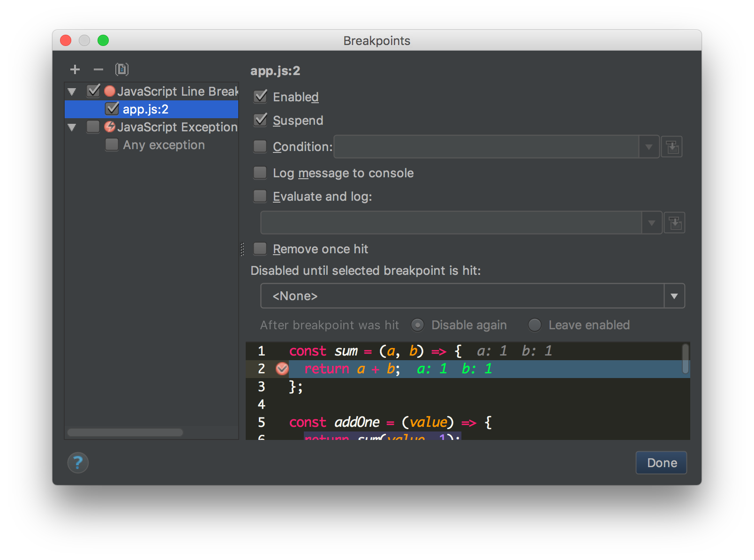The image size is (754, 560).
Task: Open the Condition field history dropdown arrow
Action: pyautogui.click(x=649, y=147)
